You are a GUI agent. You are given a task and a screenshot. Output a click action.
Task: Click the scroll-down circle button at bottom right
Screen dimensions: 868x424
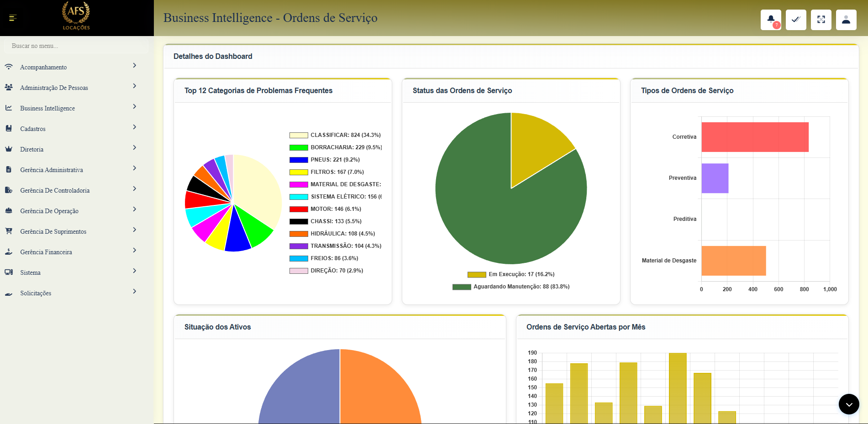(x=849, y=403)
